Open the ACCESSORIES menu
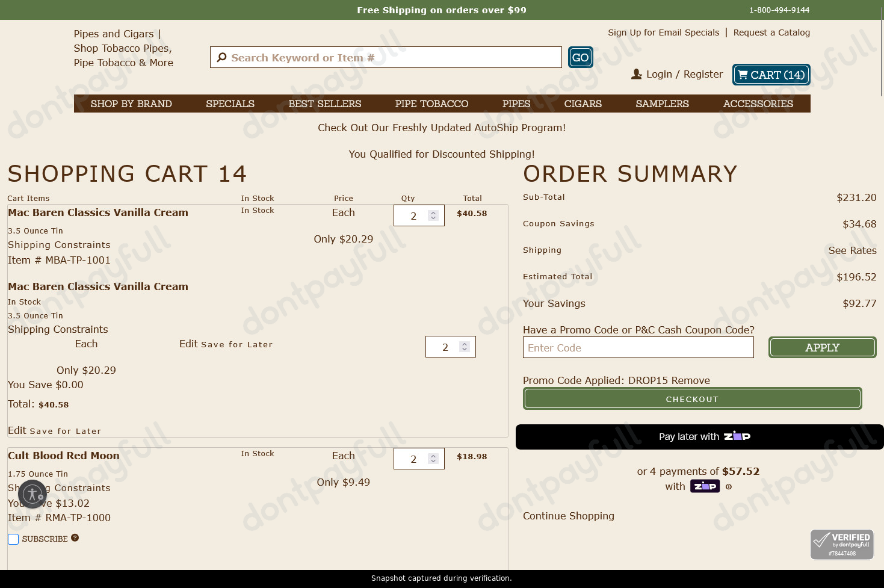Viewport: 884px width, 588px height. click(758, 104)
